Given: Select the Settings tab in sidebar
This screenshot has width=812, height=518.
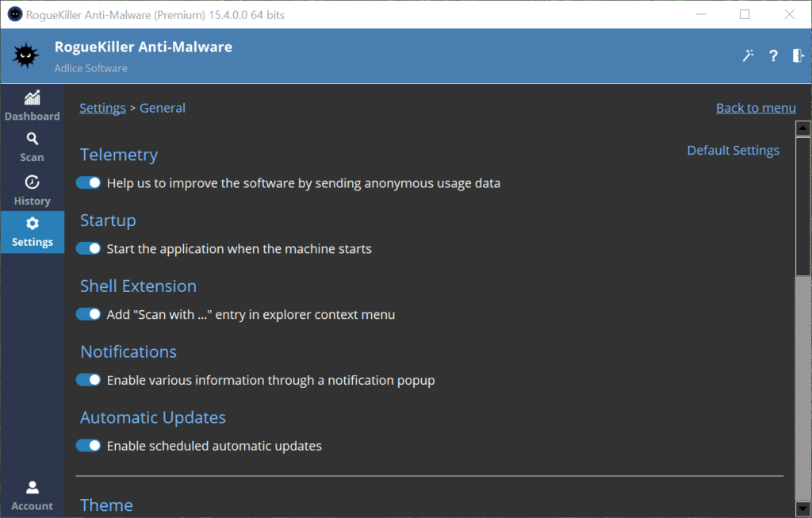Looking at the screenshot, I should tap(32, 232).
